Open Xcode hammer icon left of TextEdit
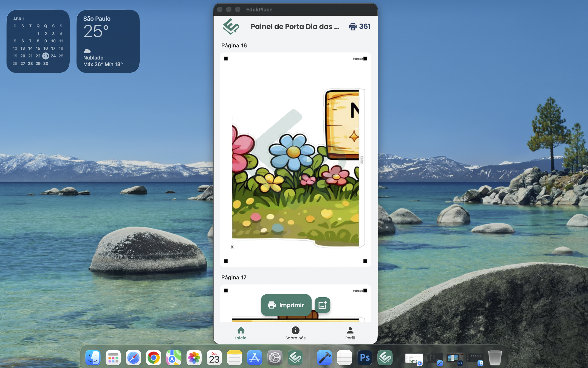The image size is (588, 368). (324, 357)
